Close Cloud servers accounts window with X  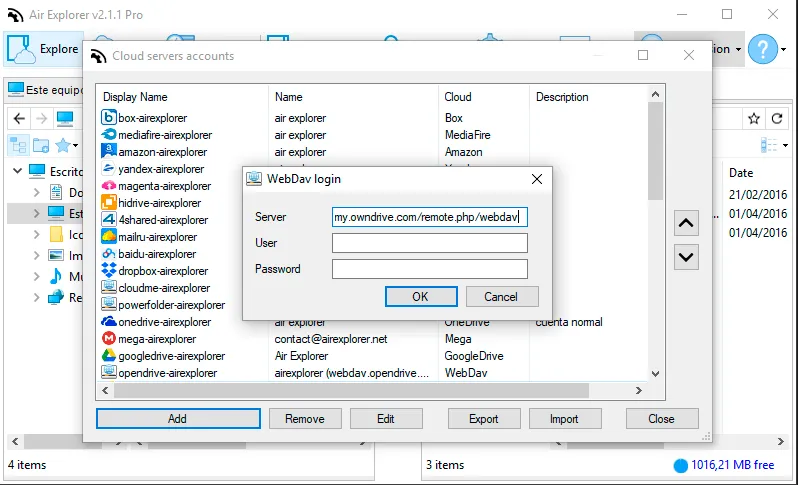(689, 55)
